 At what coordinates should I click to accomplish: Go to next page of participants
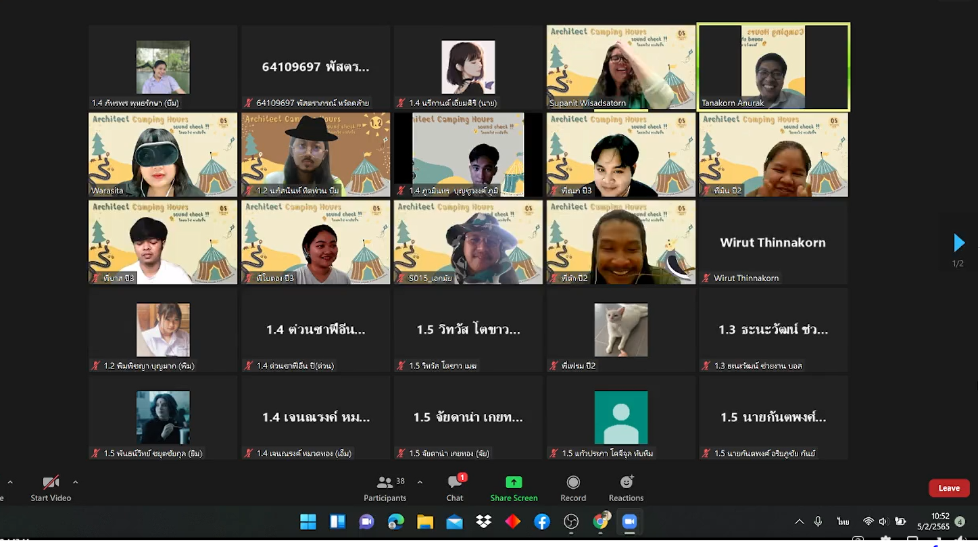click(958, 243)
